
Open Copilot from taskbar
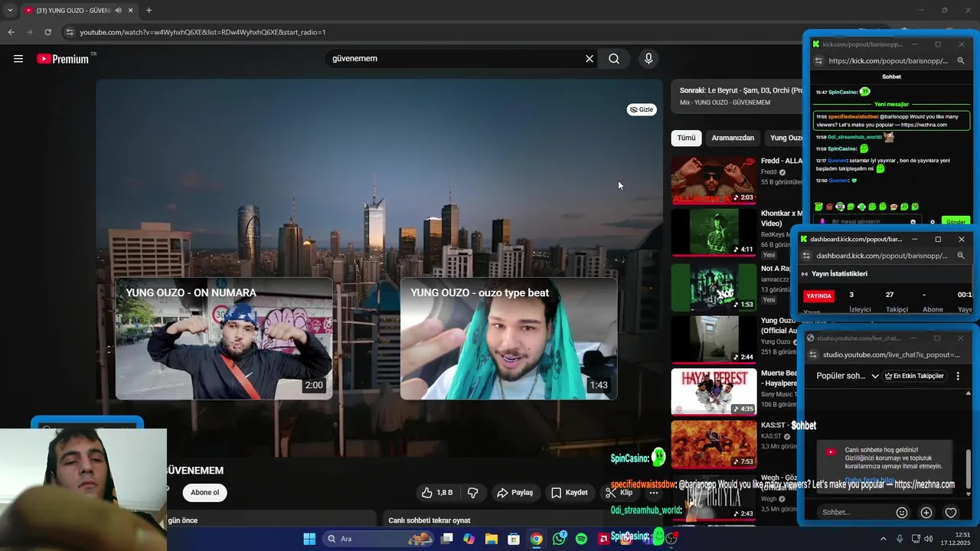(x=469, y=539)
